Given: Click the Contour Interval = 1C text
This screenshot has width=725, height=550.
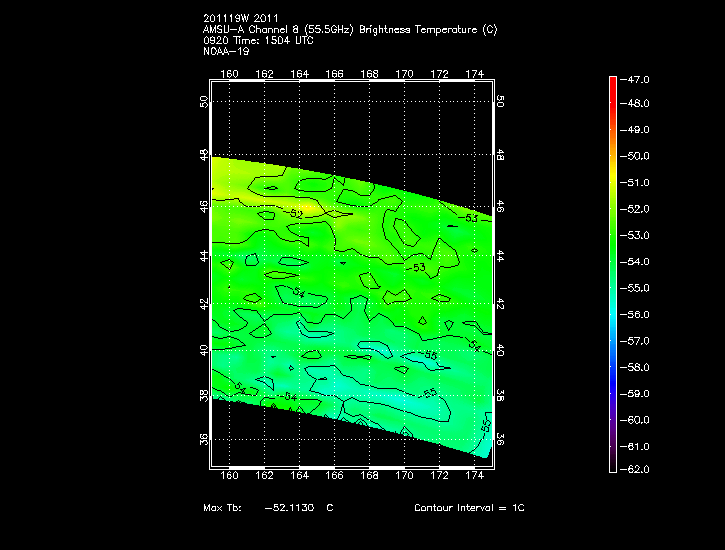Looking at the screenshot, I should (469, 508).
